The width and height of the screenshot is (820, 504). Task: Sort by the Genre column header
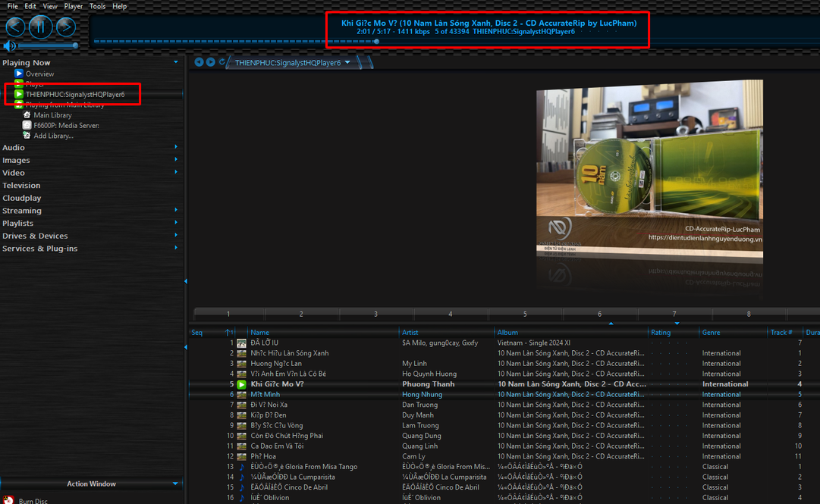(711, 333)
